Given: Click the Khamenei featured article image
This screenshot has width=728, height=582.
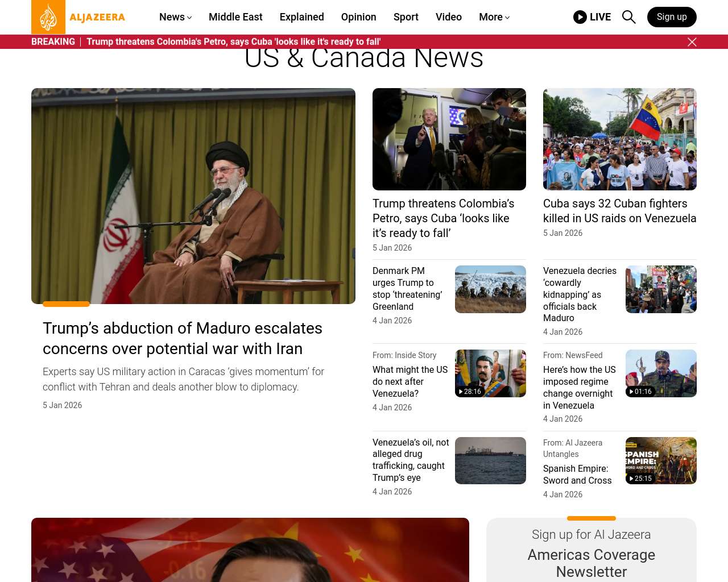Looking at the screenshot, I should tap(193, 196).
